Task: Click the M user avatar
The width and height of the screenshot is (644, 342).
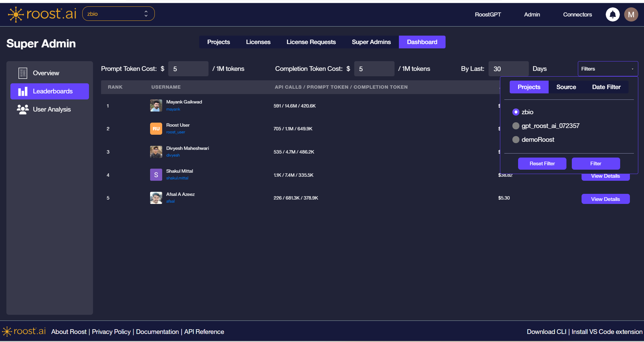Action: (631, 14)
